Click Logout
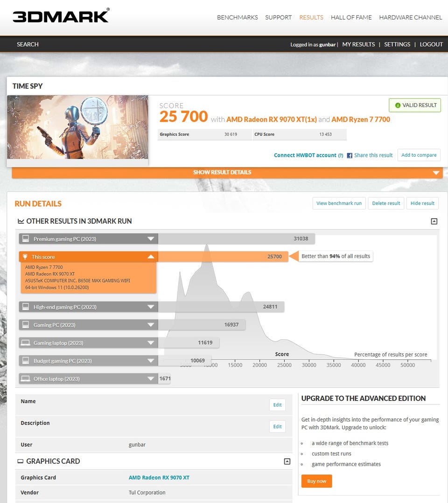Viewport: 448px width, 503px height. [x=431, y=44]
